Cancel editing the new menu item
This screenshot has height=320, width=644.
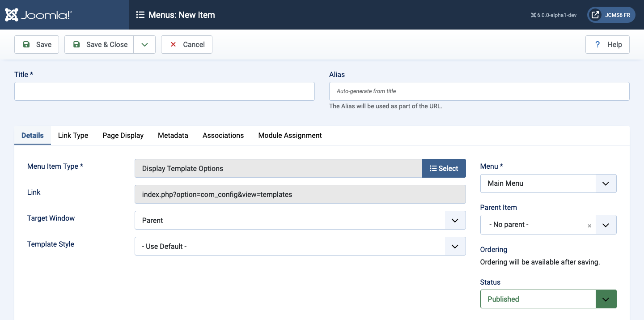pos(186,44)
